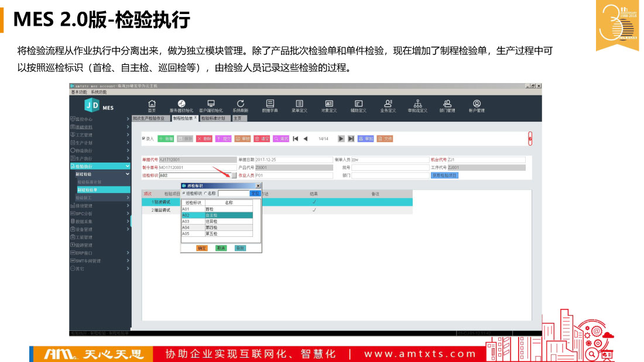Viewport: 644px width, 362px height.
Task: Select row A03 in 巡检标识 list
Action: [217, 221]
